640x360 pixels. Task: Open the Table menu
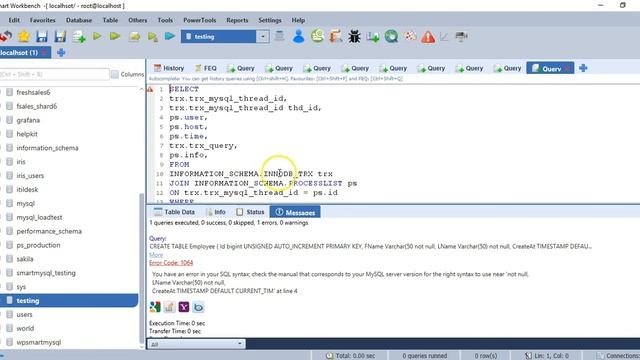110,20
